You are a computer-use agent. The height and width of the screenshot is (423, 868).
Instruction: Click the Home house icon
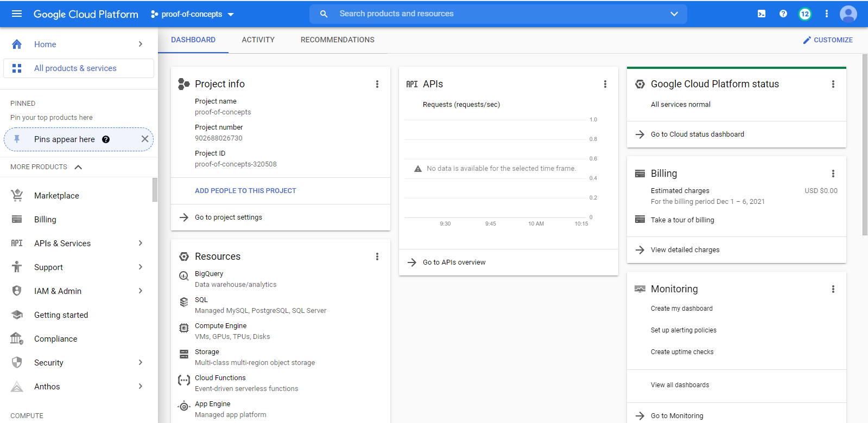point(17,44)
